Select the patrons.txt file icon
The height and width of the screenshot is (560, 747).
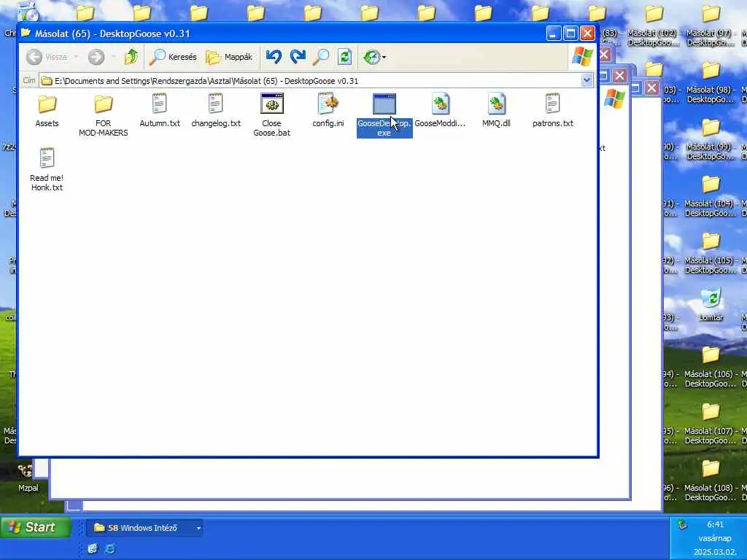(553, 111)
